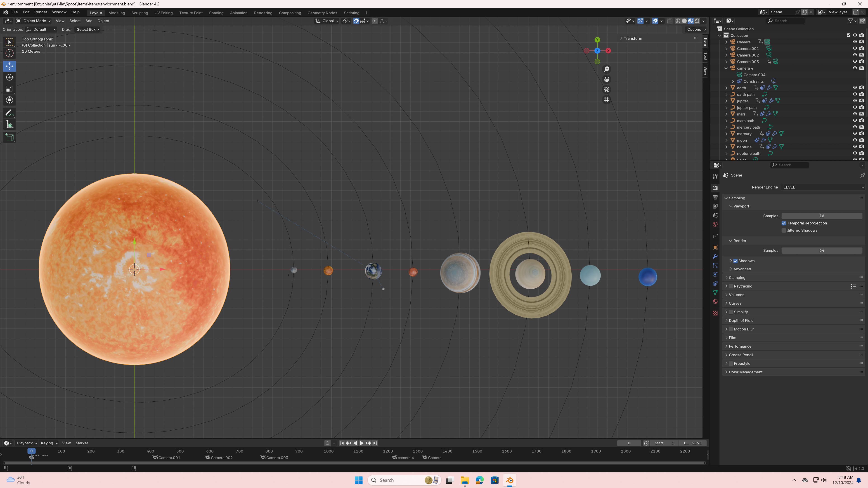Click the Camera.002 timeline marker

point(208,457)
